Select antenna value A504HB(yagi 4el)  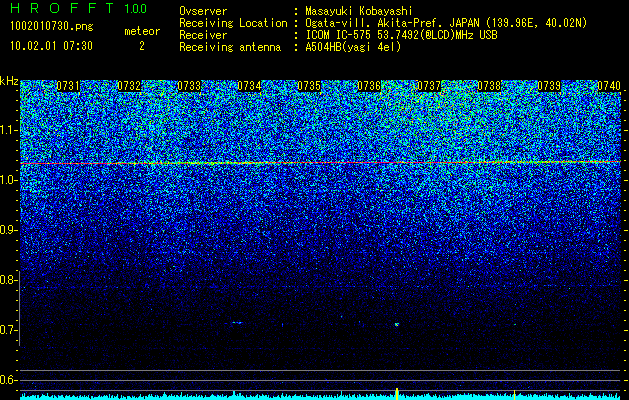(x=353, y=47)
